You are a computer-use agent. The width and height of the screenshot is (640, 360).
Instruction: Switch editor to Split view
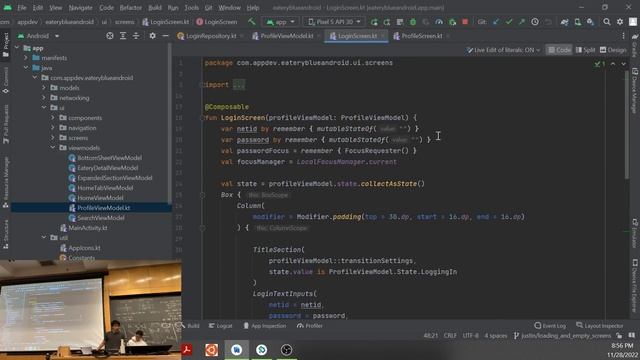coord(585,50)
